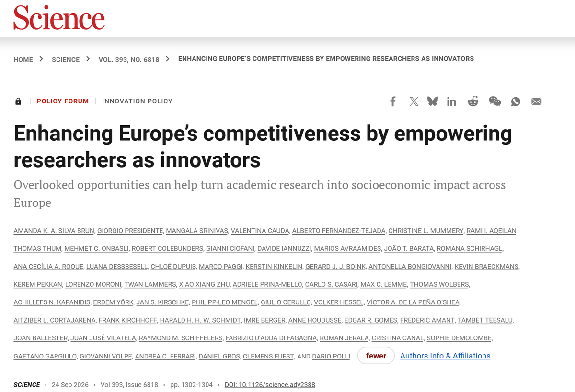Share article on Facebook
575x392 pixels.
click(393, 101)
